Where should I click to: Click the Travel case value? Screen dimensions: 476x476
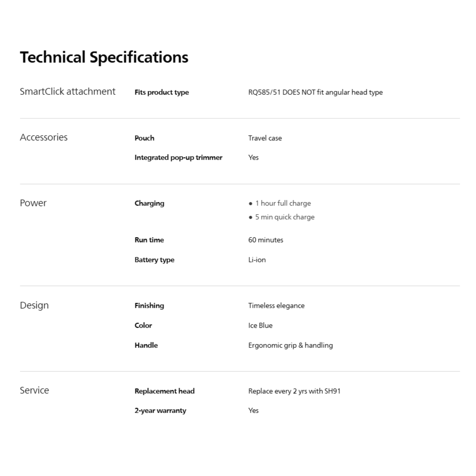click(x=265, y=138)
